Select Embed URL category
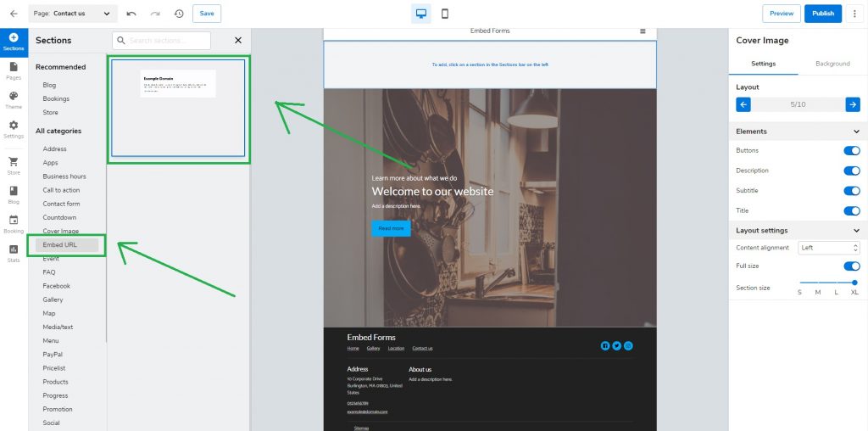Image resolution: width=868 pixels, height=431 pixels. pos(60,245)
